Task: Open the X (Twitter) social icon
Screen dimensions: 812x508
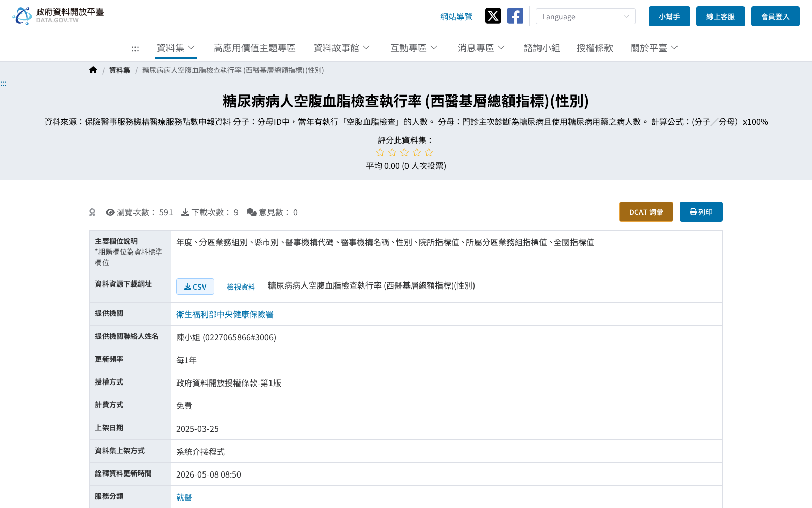Action: point(493,16)
